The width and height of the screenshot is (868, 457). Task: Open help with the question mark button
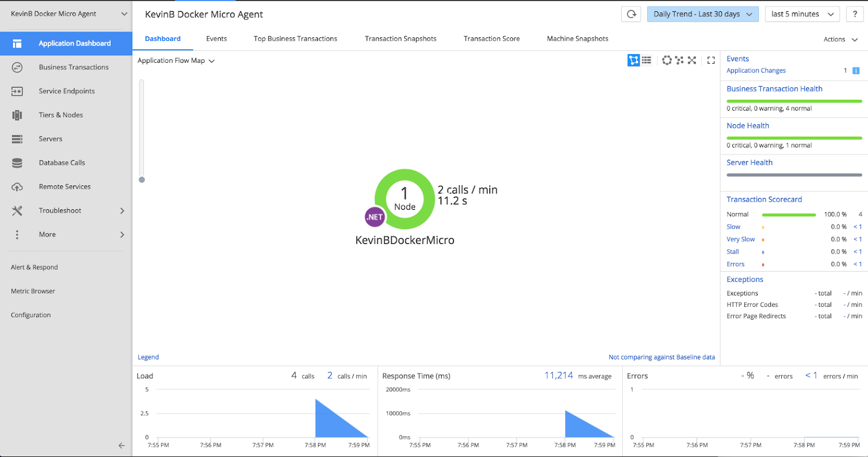pyautogui.click(x=855, y=14)
